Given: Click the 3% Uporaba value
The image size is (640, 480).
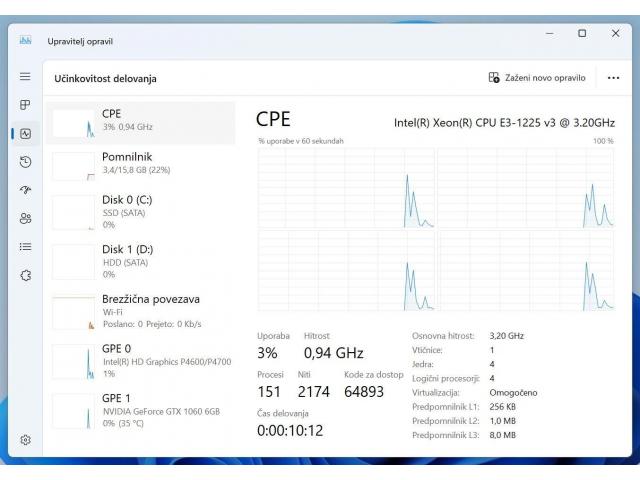Looking at the screenshot, I should [267, 353].
